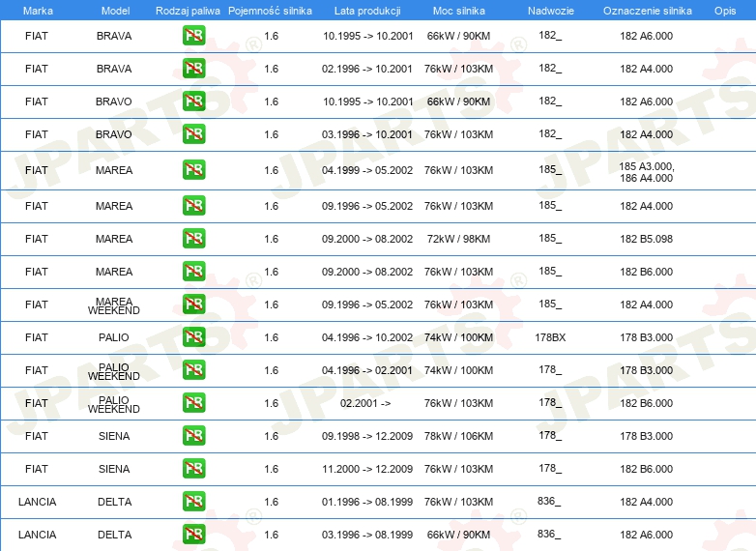756x551 pixels.
Task: Select the 78kW / 106KM power cell
Action: [x=458, y=436]
